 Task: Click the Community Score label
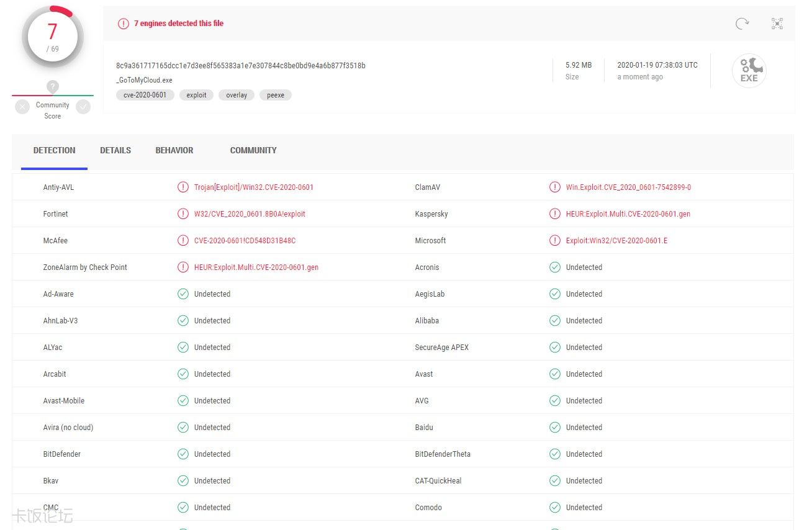(53, 110)
